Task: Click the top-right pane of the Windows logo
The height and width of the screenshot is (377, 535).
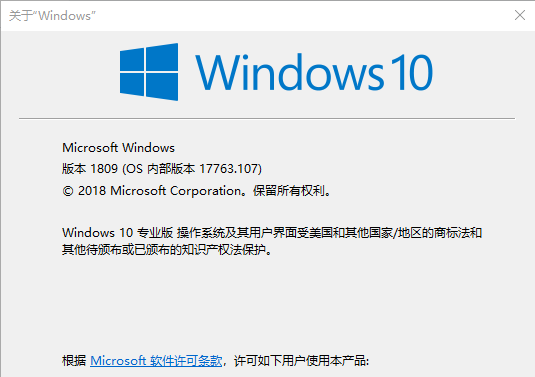Action: click(x=162, y=57)
